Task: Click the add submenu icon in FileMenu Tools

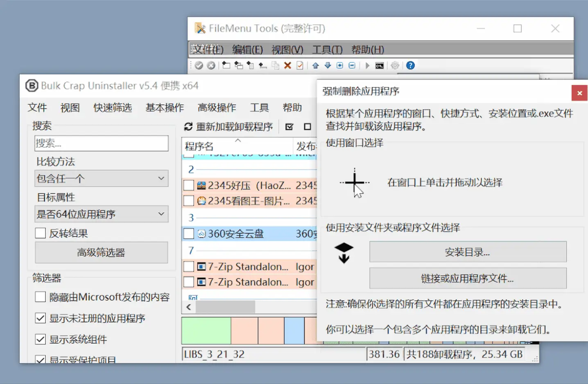Action: point(238,65)
